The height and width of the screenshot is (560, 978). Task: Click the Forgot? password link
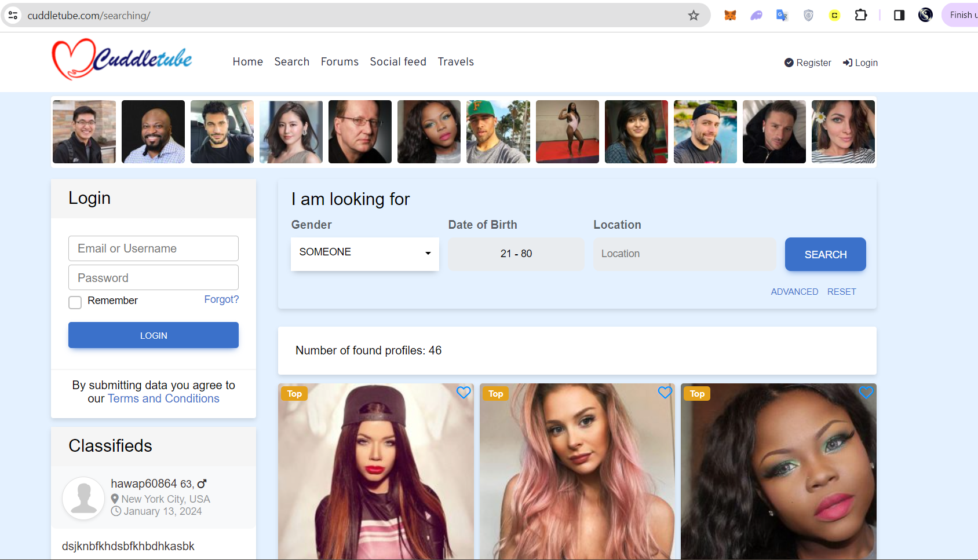click(221, 299)
